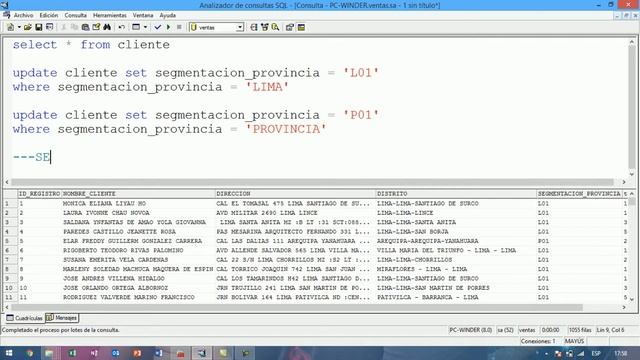Screen dimensions: 640x360
Task: Click the ID_REGISTRO column header
Action: click(39, 193)
